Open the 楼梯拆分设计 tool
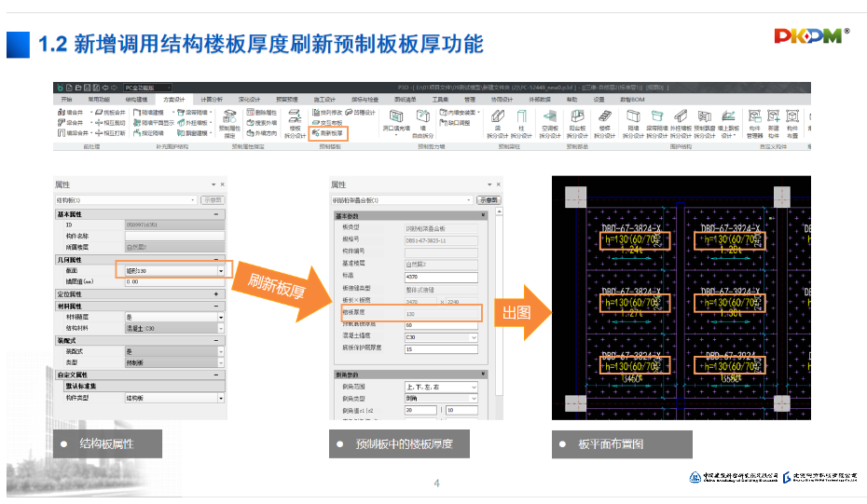 pyautogui.click(x=604, y=124)
